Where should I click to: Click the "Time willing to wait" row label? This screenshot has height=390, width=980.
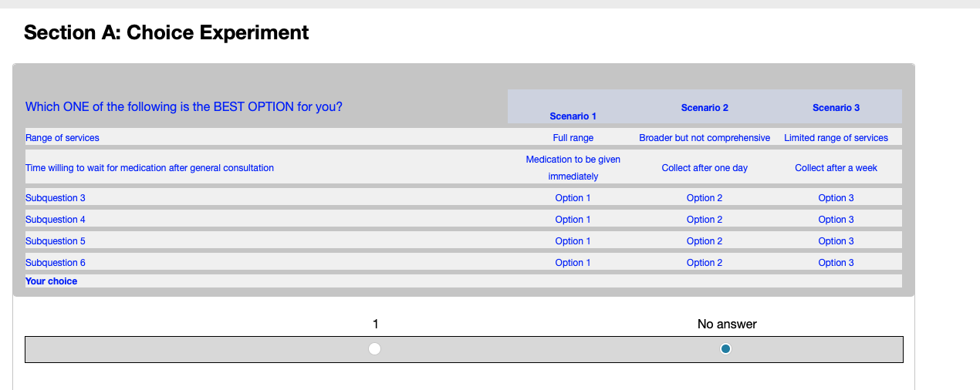[x=150, y=168]
